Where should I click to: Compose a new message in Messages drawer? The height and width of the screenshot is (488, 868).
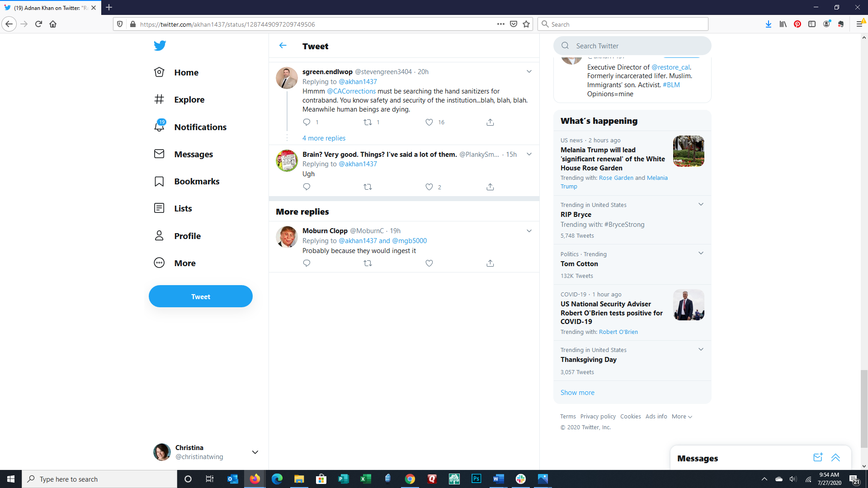pos(817,458)
